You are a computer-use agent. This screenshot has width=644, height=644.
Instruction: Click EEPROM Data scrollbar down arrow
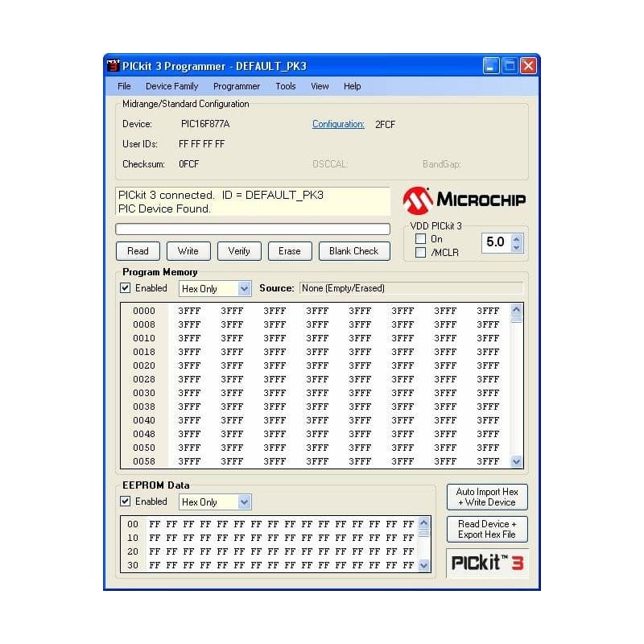pyautogui.click(x=424, y=566)
